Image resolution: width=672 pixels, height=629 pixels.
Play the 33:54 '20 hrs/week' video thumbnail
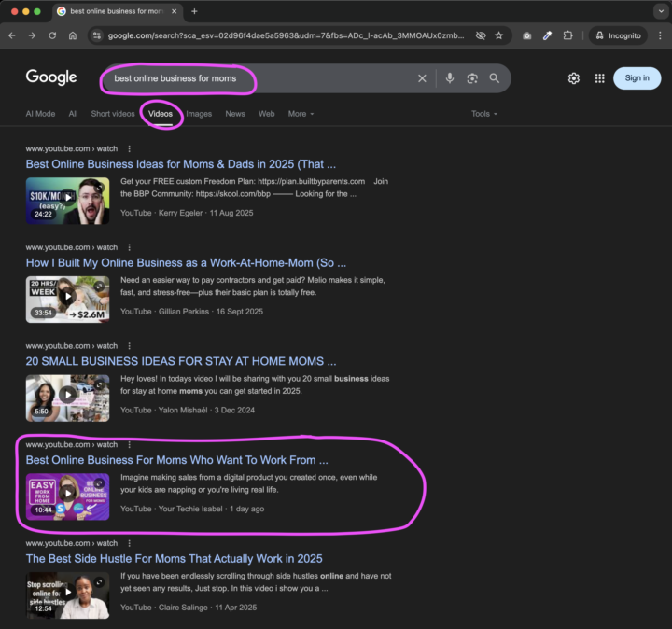(68, 300)
